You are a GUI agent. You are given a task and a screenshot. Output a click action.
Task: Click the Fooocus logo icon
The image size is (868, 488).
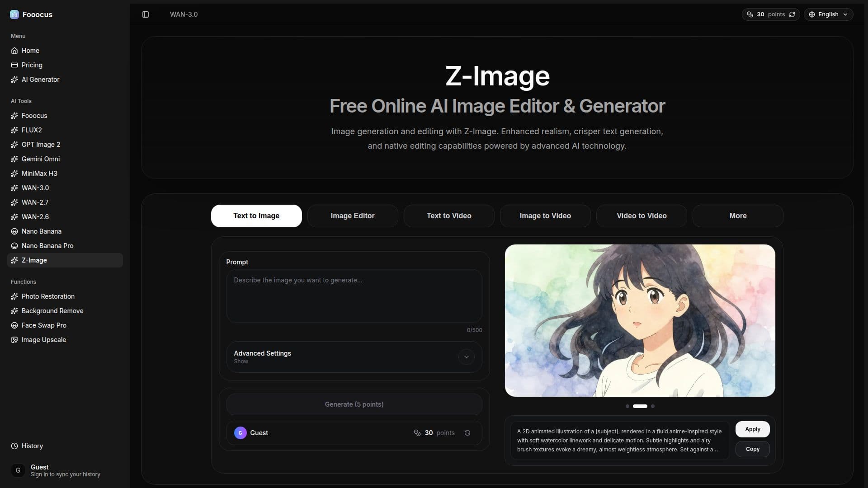14,14
